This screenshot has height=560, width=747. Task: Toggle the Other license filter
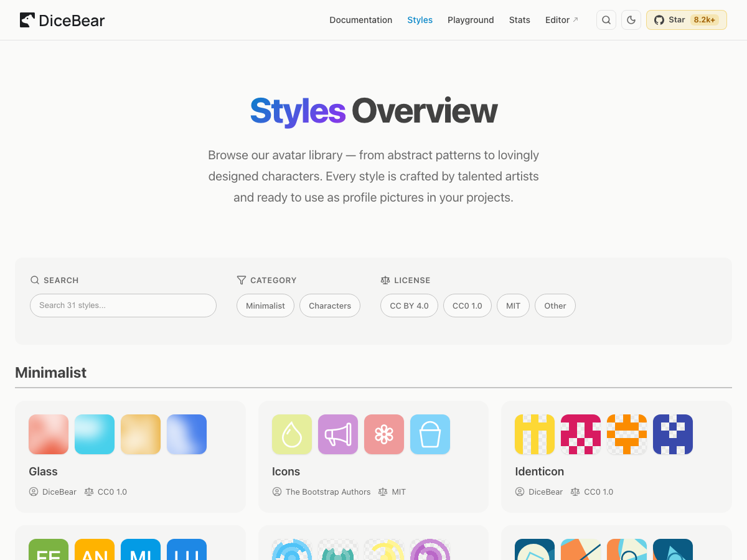click(x=555, y=306)
